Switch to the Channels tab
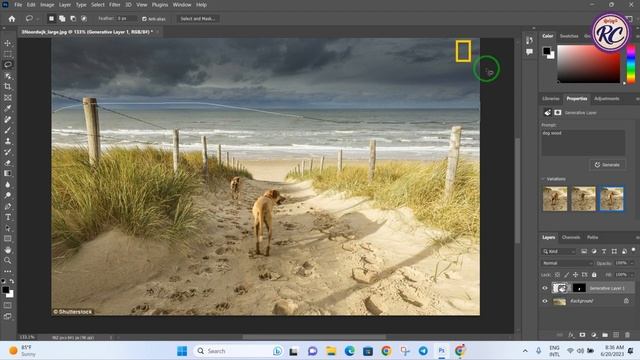 coord(571,237)
